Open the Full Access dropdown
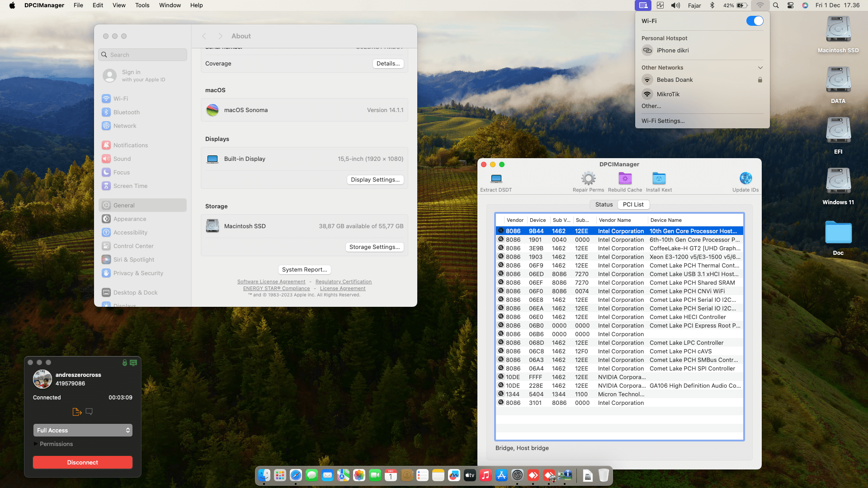 (83, 430)
